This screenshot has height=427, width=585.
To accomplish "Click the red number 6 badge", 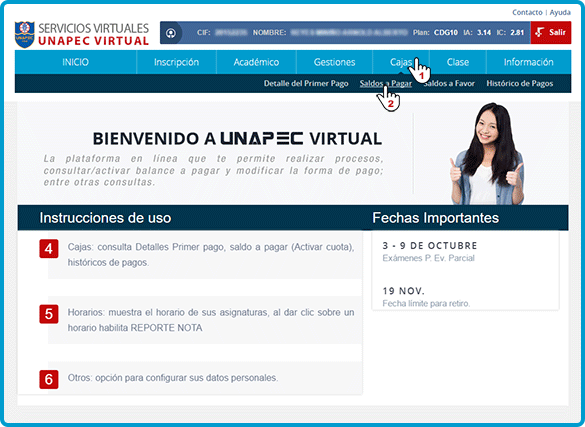I will (x=49, y=379).
